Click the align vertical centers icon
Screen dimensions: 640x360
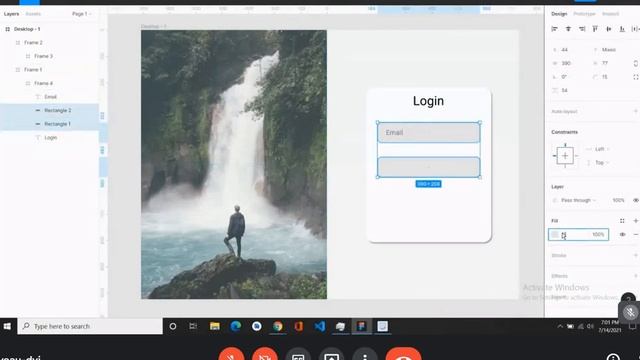(x=609, y=29)
